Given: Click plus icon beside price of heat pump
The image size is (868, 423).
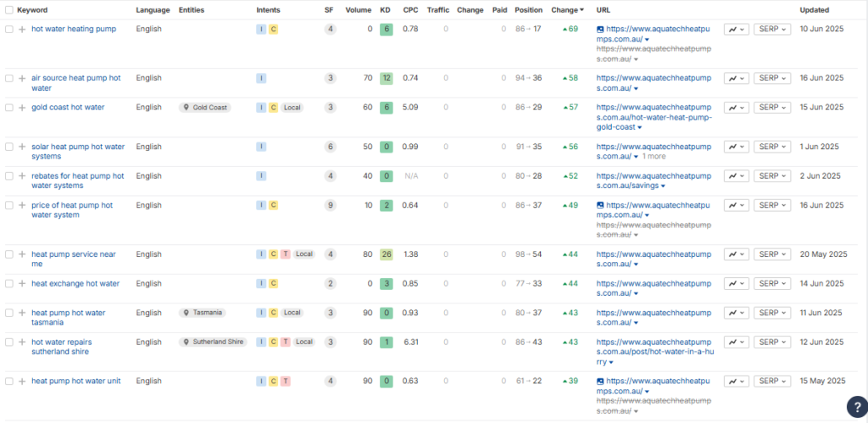Looking at the screenshot, I should (22, 205).
